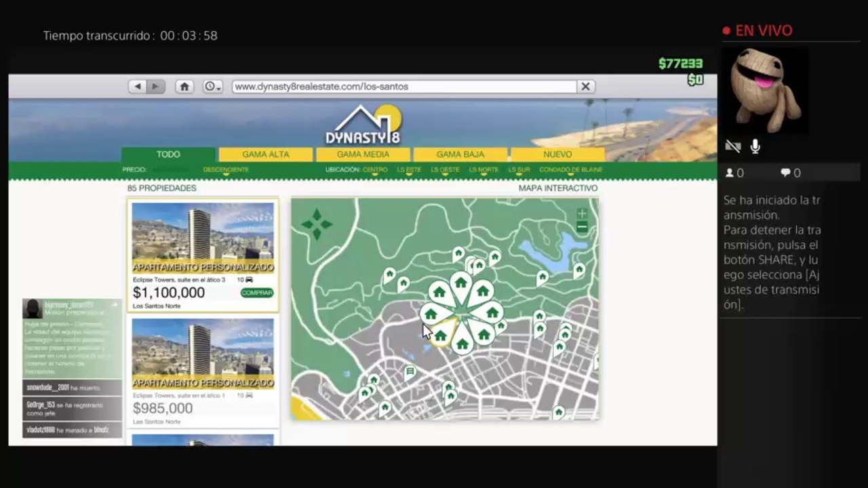Click the Tiempo transcurrido timer
The width and height of the screenshot is (868, 488).
click(x=130, y=36)
